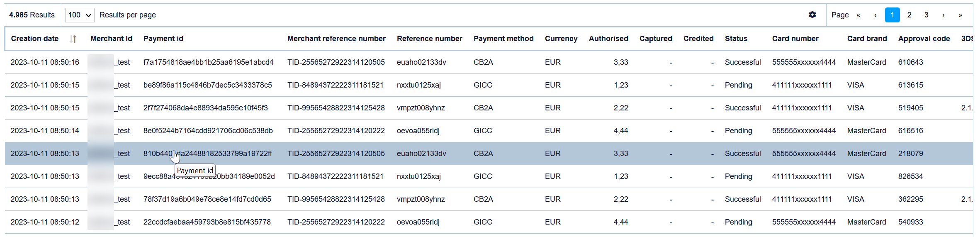Click current page 1 button
The image size is (980, 237).
[x=892, y=15]
